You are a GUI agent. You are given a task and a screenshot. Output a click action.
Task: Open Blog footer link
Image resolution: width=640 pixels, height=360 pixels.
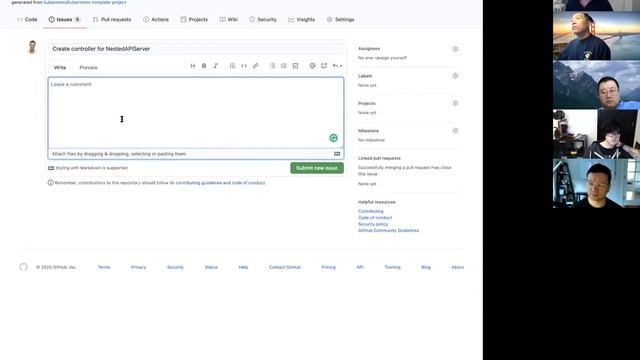click(426, 267)
